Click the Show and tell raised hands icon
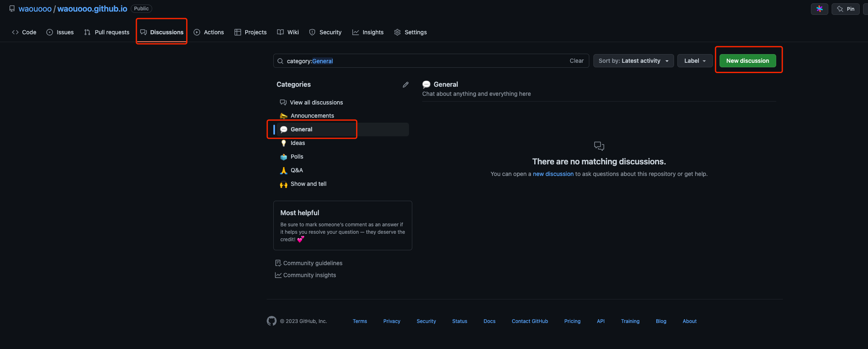 [x=284, y=184]
